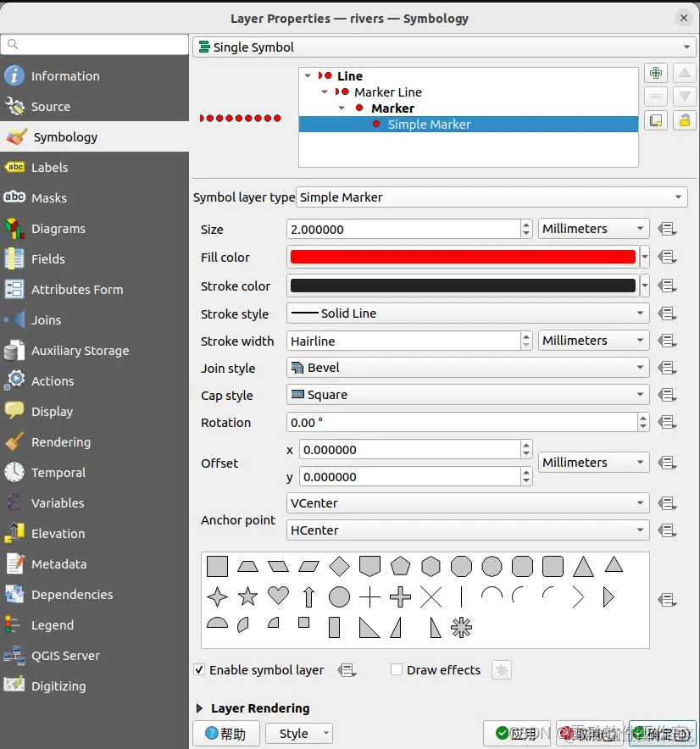The width and height of the screenshot is (700, 749).
Task: Open Fill color dropdown arrow
Action: (645, 257)
